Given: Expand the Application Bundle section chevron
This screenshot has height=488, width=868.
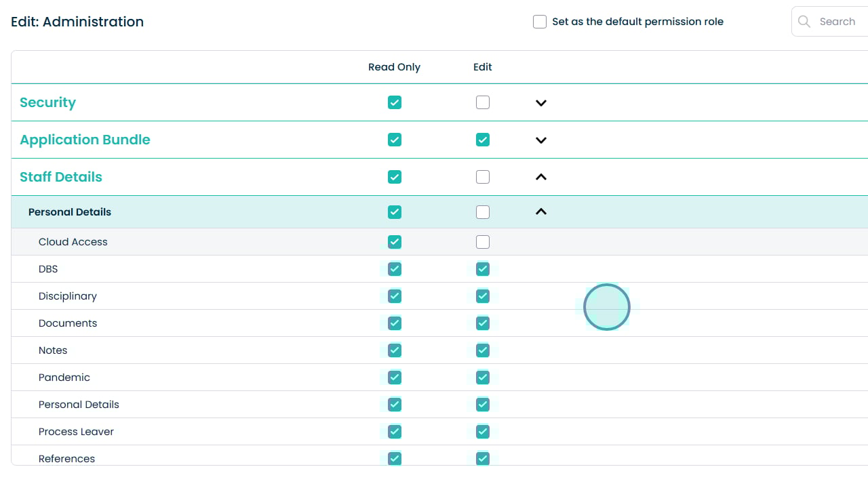Looking at the screenshot, I should [540, 140].
